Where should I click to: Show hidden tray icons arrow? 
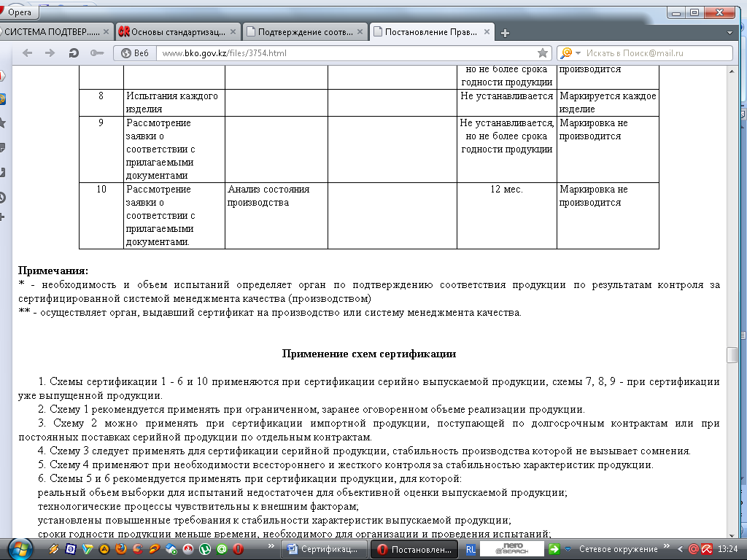point(680,549)
